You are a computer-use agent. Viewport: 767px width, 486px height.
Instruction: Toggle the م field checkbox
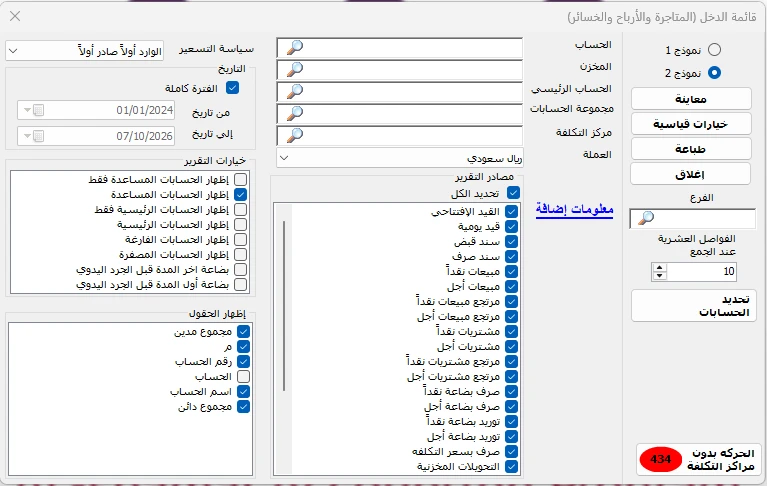point(244,347)
